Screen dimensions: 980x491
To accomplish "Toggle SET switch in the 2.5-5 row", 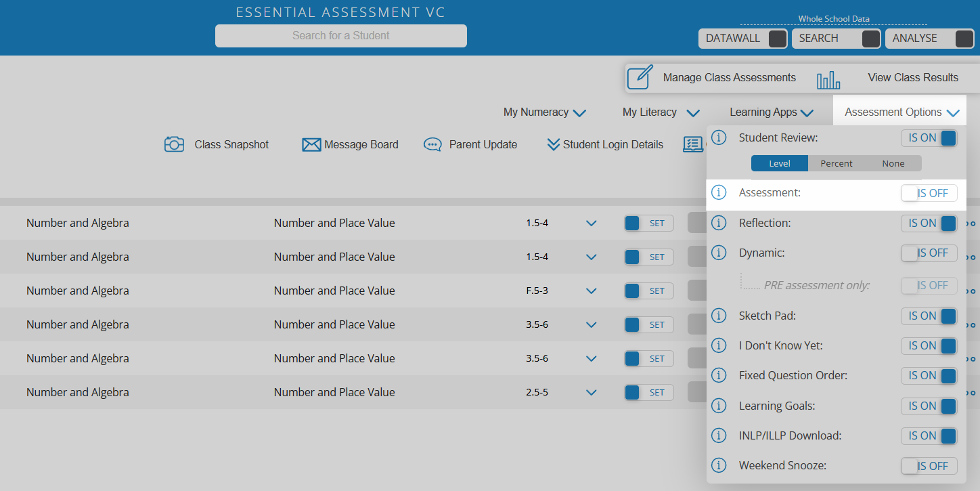I will 649,392.
